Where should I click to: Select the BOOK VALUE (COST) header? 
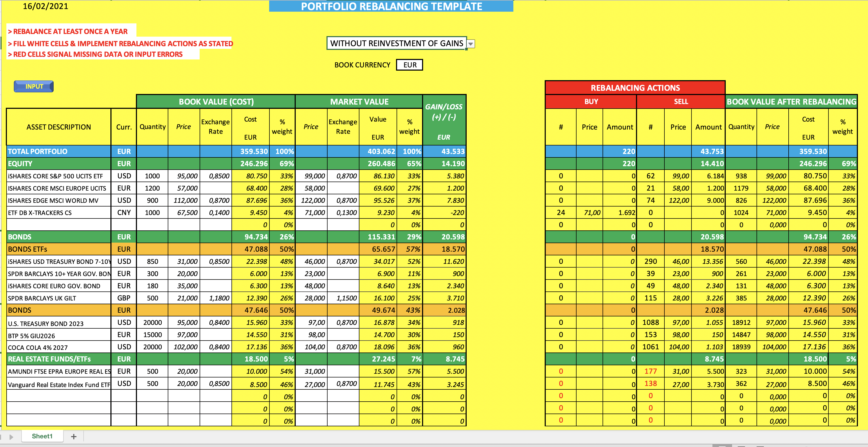point(216,102)
